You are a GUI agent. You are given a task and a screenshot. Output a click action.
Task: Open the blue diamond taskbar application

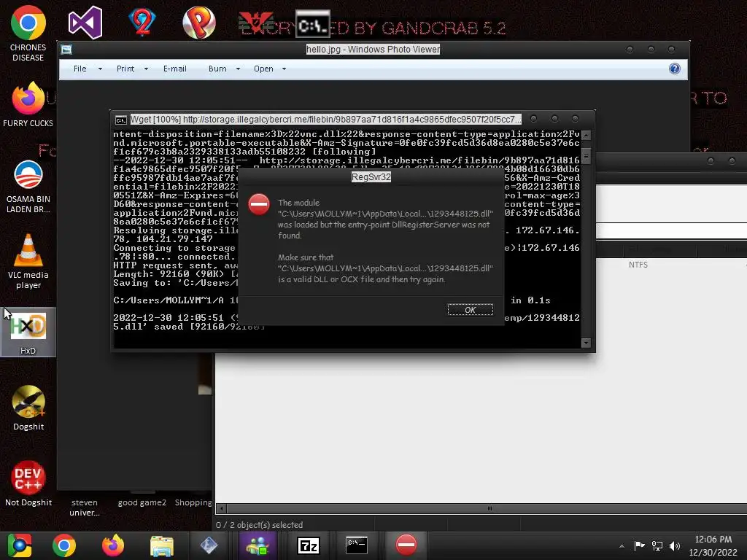[209, 545]
